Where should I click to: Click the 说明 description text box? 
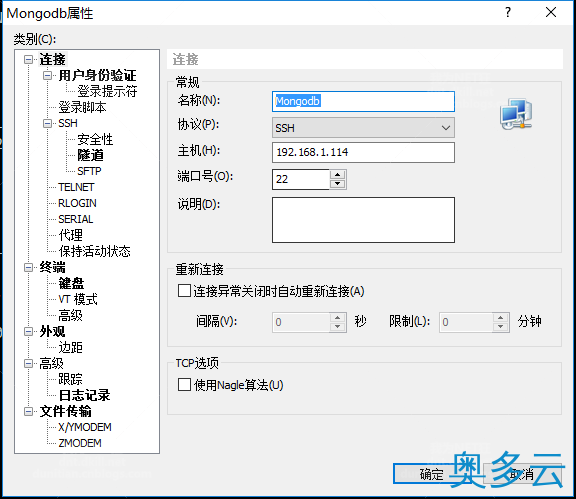coord(363,220)
